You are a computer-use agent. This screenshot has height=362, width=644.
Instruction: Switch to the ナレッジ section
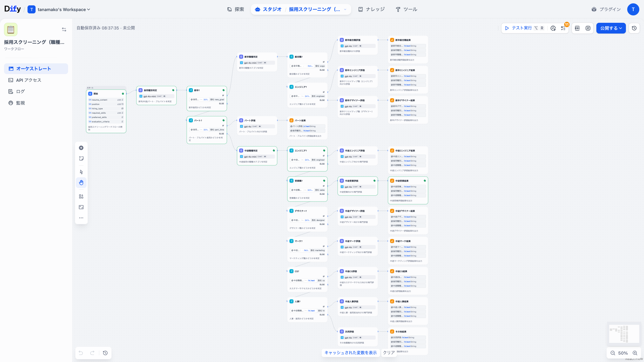(x=372, y=9)
